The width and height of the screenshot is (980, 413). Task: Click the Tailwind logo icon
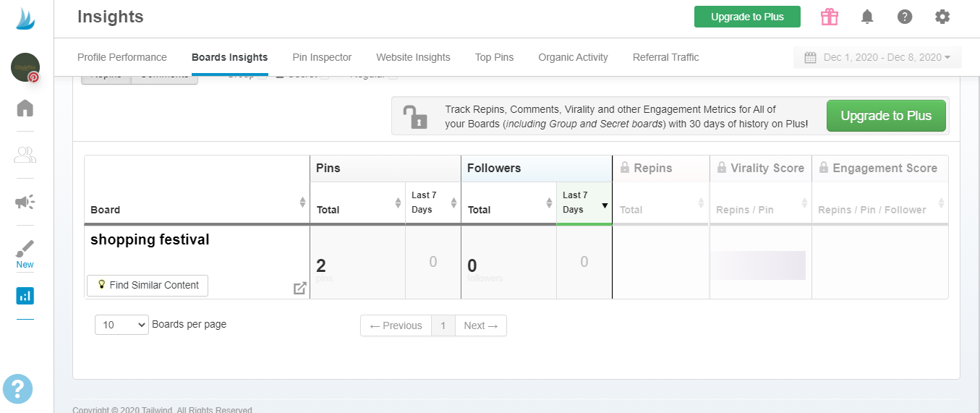(25, 19)
